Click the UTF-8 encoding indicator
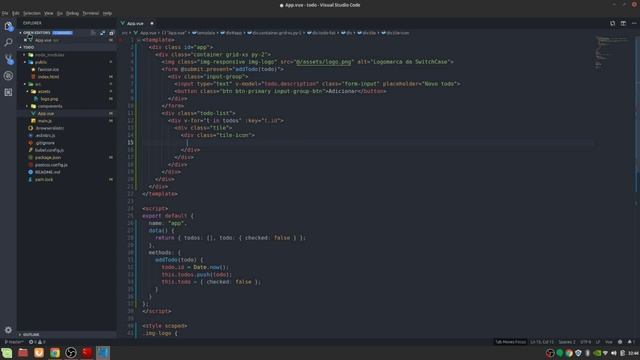Screen dimensions: 640x360 (586, 342)
